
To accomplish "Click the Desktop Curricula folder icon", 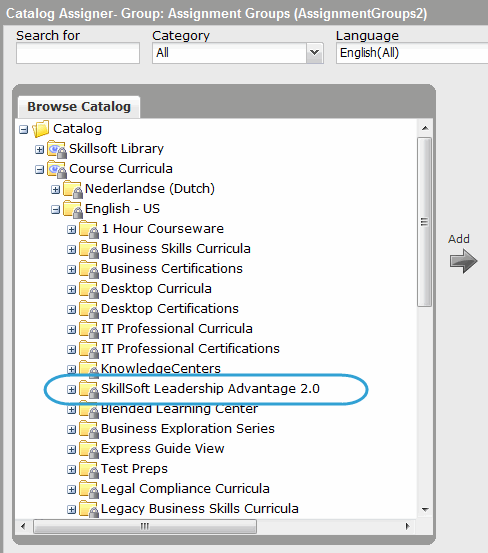I will tap(89, 290).
